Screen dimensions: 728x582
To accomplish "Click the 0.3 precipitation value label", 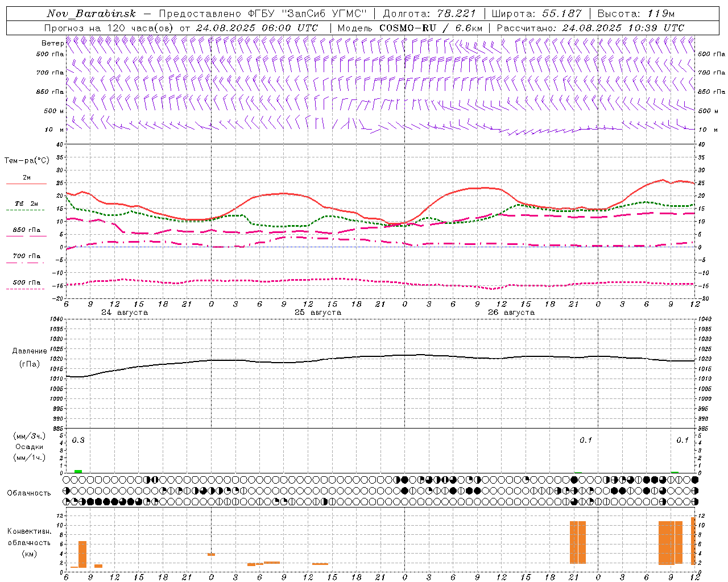I will click(x=78, y=440).
